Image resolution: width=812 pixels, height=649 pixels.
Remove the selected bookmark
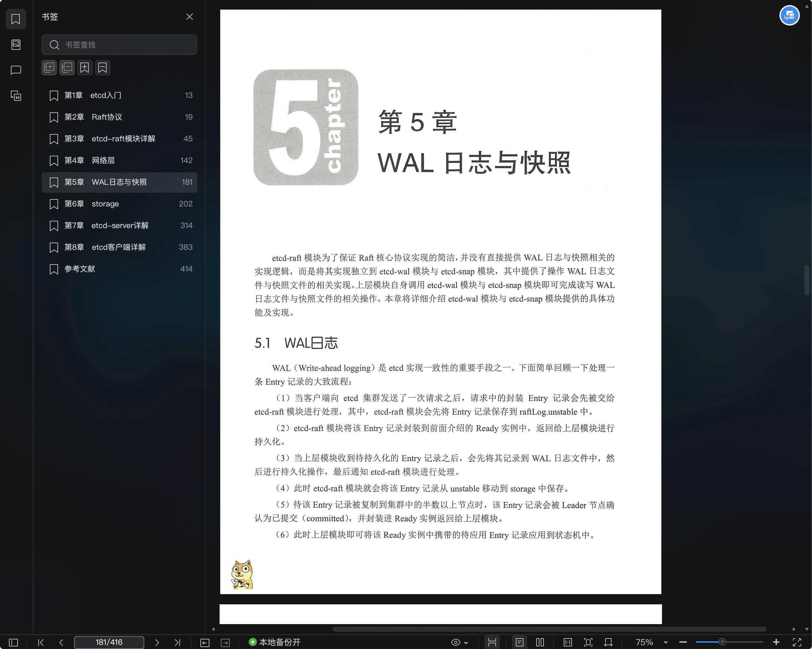(102, 68)
